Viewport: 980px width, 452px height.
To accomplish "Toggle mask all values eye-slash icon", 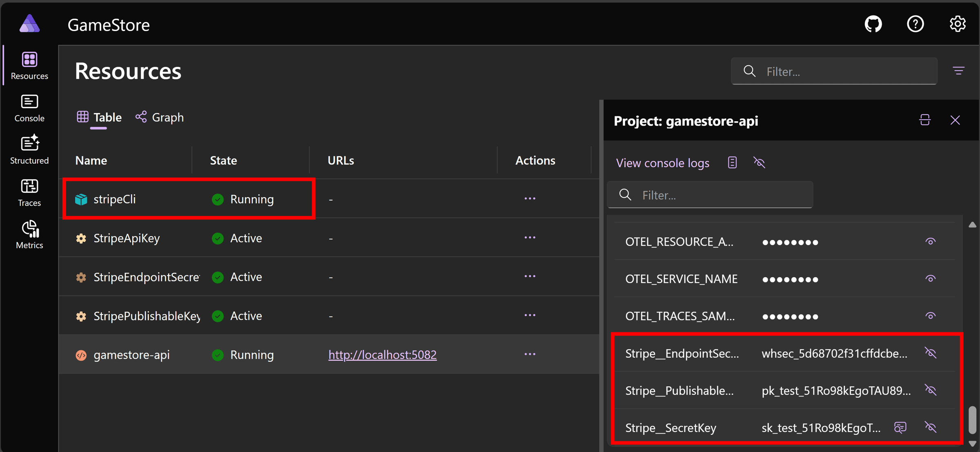I will pos(759,163).
